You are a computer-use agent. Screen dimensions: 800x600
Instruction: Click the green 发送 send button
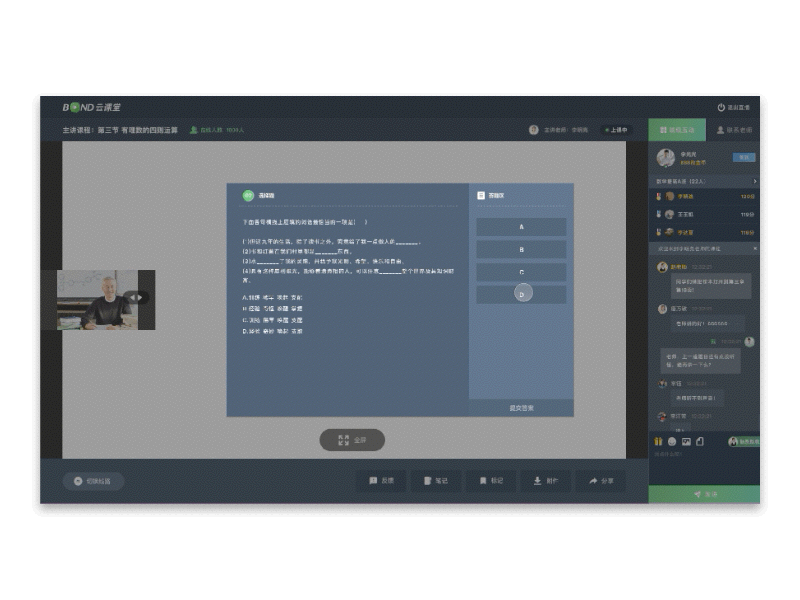point(704,494)
